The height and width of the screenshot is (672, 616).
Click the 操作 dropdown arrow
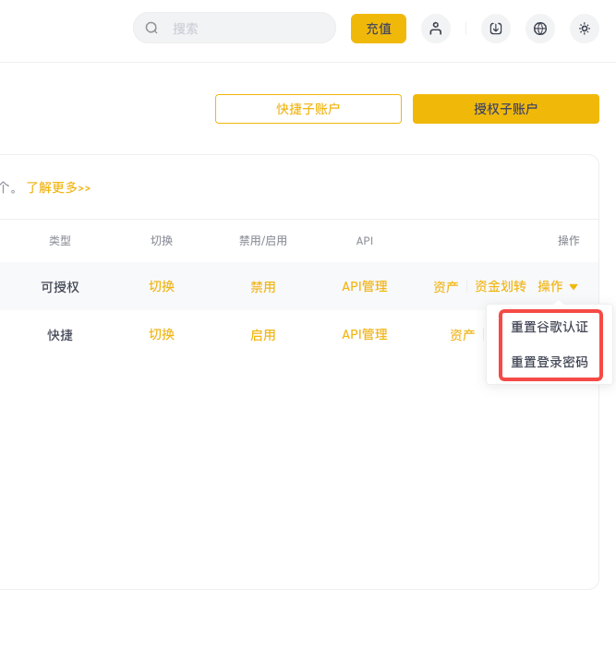tap(574, 287)
